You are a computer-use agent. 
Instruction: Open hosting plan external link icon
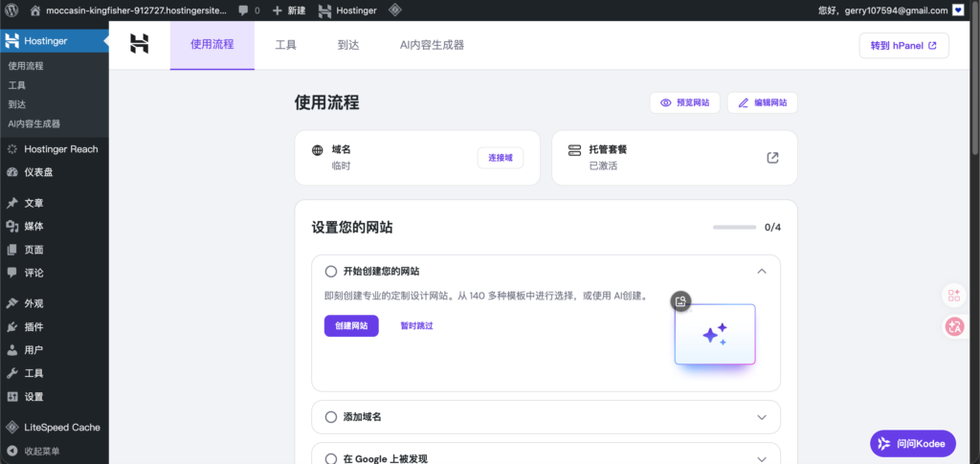pos(772,157)
